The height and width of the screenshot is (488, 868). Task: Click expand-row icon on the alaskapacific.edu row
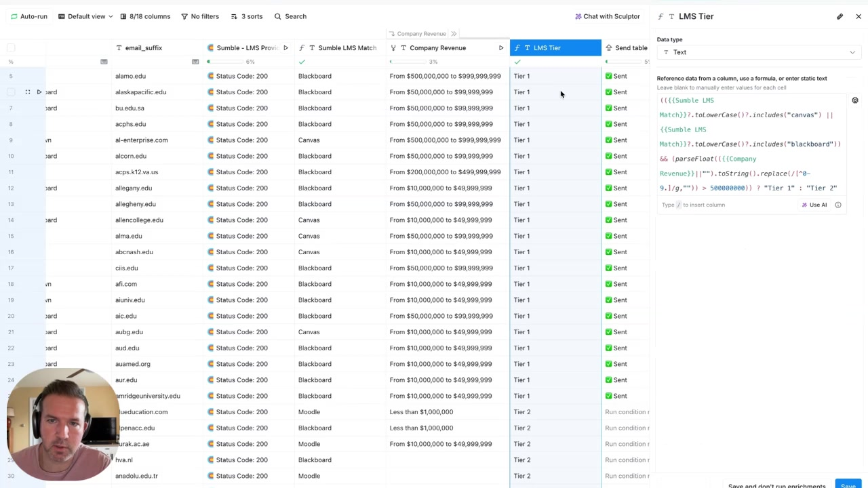pos(27,91)
